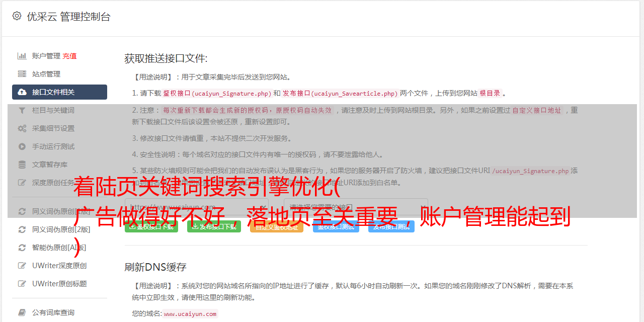Click the server icon for 站点管理
The height and width of the screenshot is (322, 644).
pyautogui.click(x=22, y=74)
